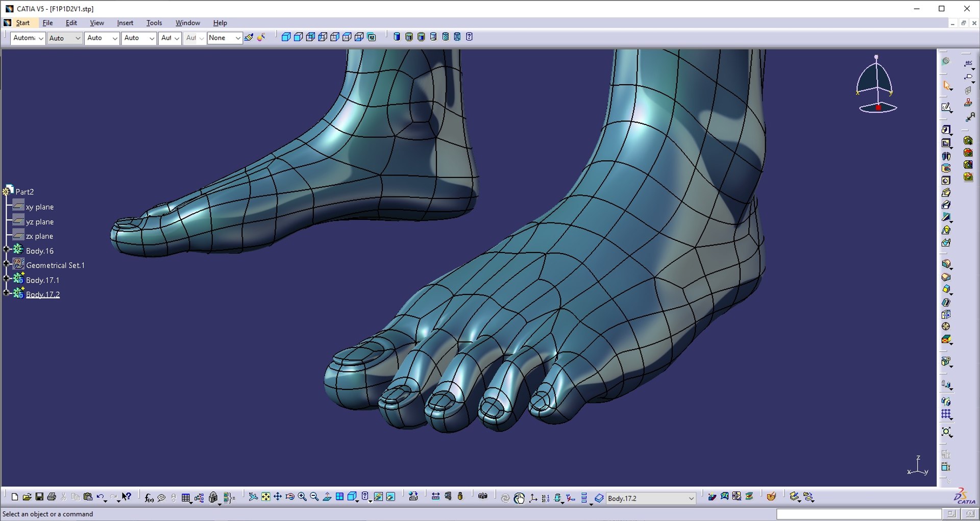
Task: Undo the last action with the Undo arrow
Action: tap(101, 497)
